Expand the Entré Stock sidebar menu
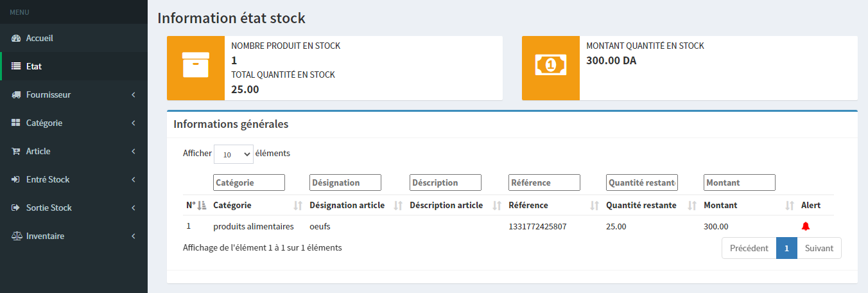This screenshot has height=293, width=868. coord(74,179)
